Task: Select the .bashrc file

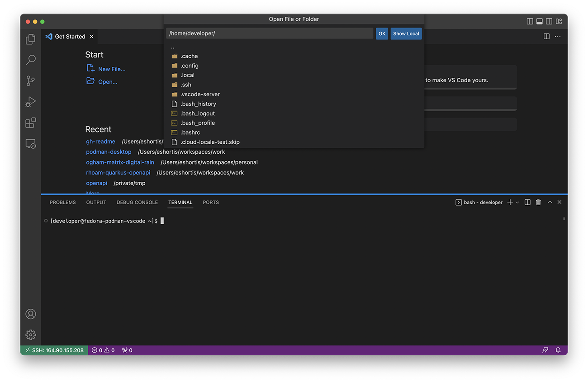Action: [294, 132]
